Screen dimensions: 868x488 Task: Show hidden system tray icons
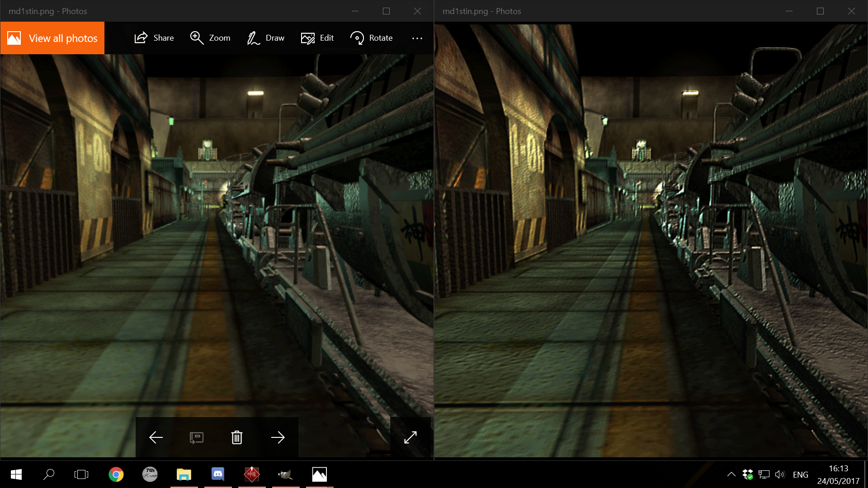pos(731,474)
